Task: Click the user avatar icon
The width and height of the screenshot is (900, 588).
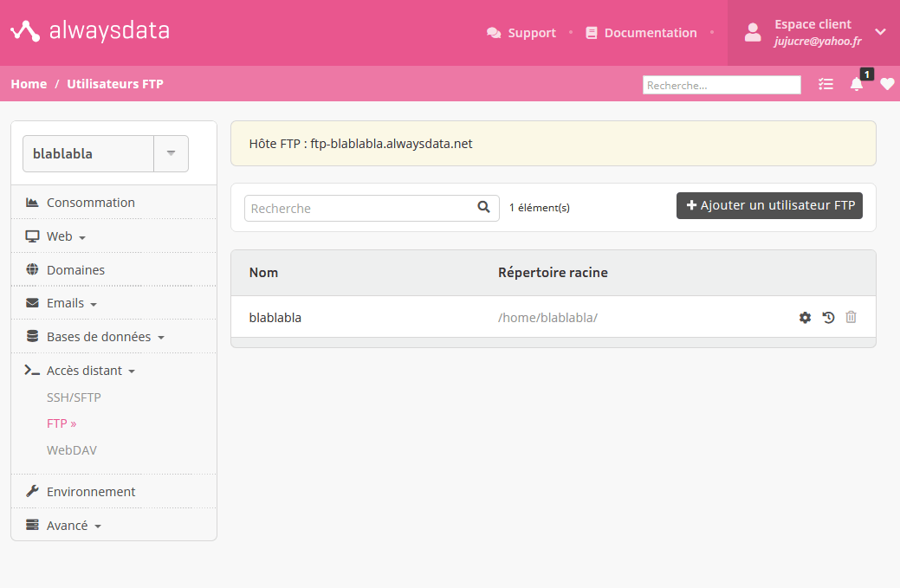Action: coord(753,33)
